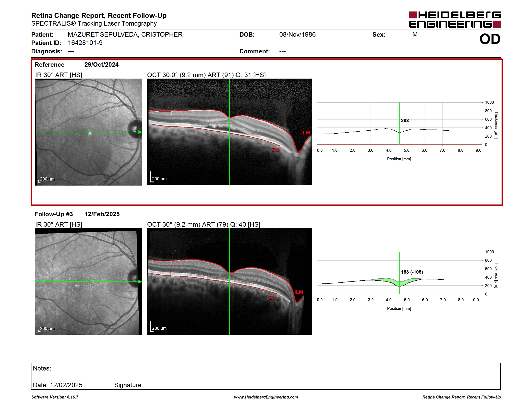
Task: Click the SPECTRALIS Tracking Laser Tomography subtitle
Action: click(x=94, y=23)
